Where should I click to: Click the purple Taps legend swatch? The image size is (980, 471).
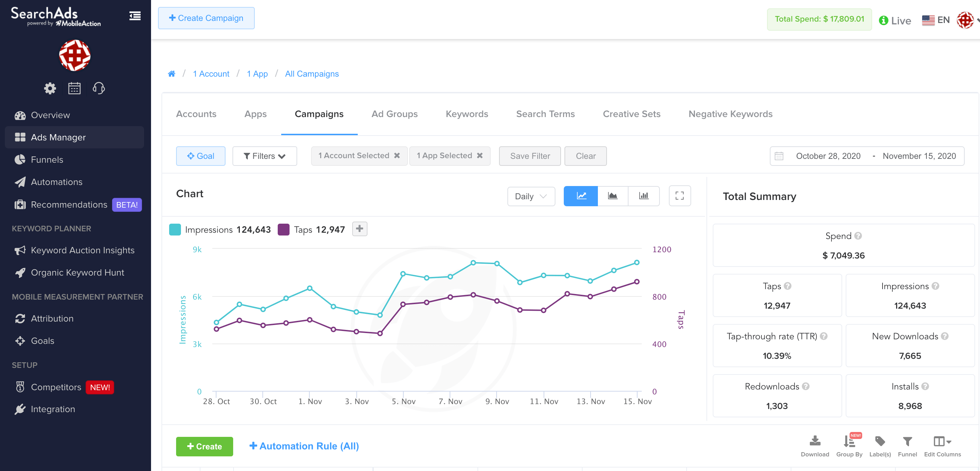pos(283,230)
